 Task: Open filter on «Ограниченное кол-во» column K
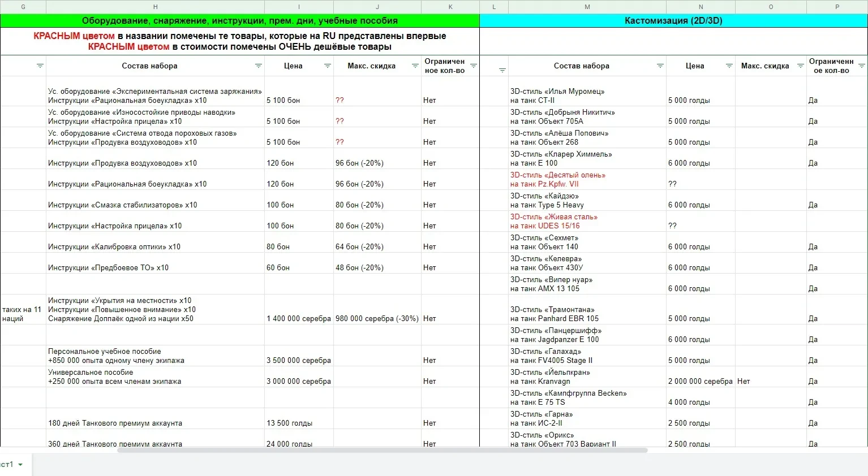pyautogui.click(x=474, y=66)
